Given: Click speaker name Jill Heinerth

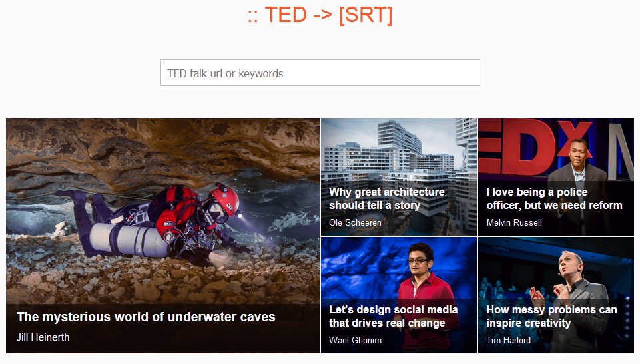Looking at the screenshot, I should 43,337.
